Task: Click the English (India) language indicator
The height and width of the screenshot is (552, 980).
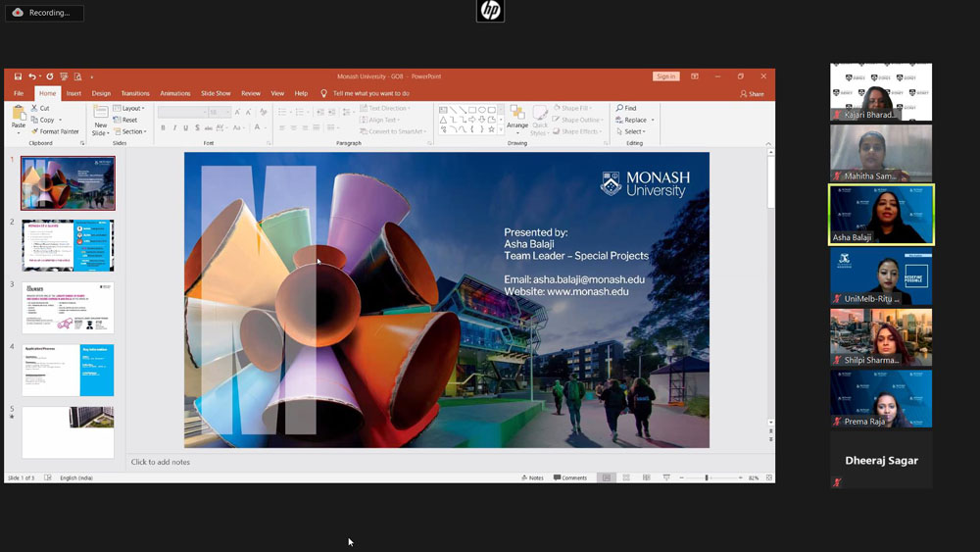Action: click(76, 477)
